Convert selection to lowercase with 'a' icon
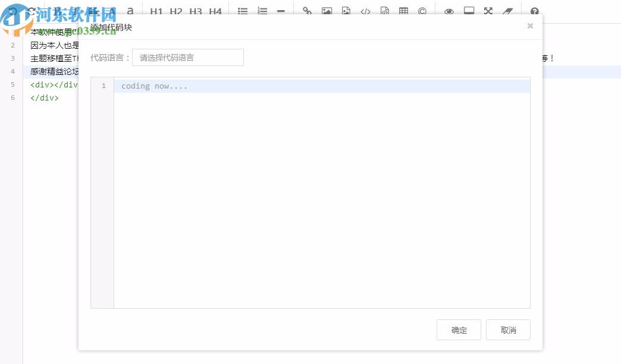 pyautogui.click(x=130, y=11)
